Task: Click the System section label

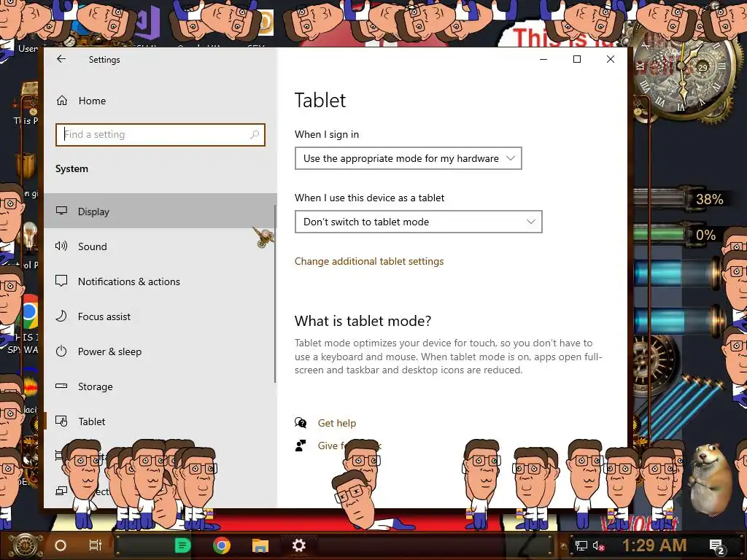Action: 71,168
